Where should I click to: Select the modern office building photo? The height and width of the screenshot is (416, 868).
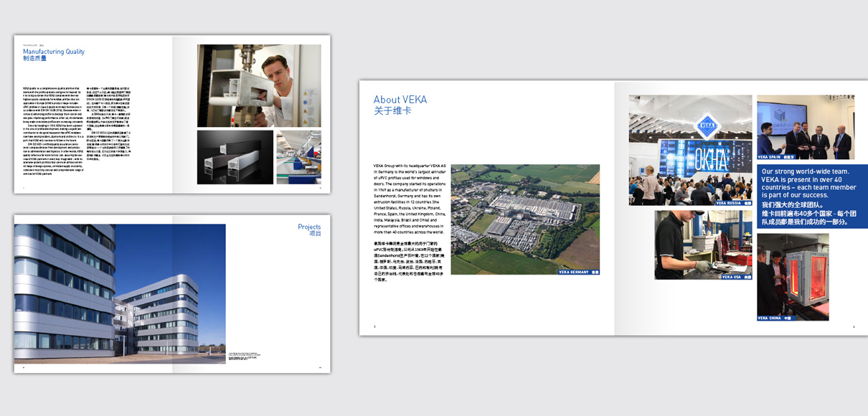point(120,293)
